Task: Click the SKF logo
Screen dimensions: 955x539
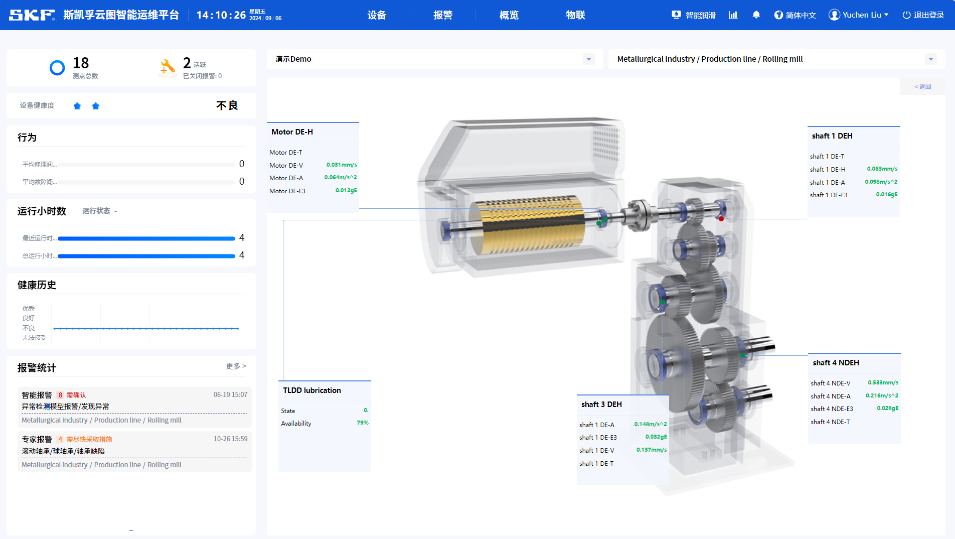Action: point(31,15)
